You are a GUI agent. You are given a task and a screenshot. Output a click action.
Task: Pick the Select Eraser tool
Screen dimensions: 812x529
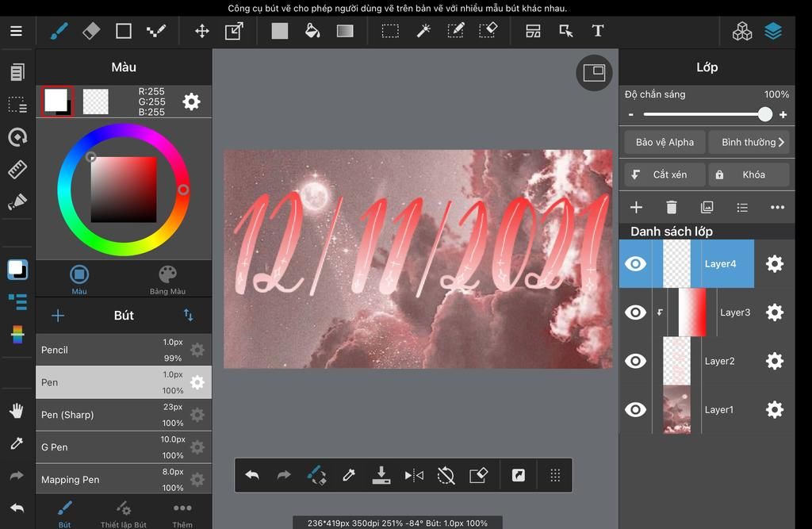point(488,31)
